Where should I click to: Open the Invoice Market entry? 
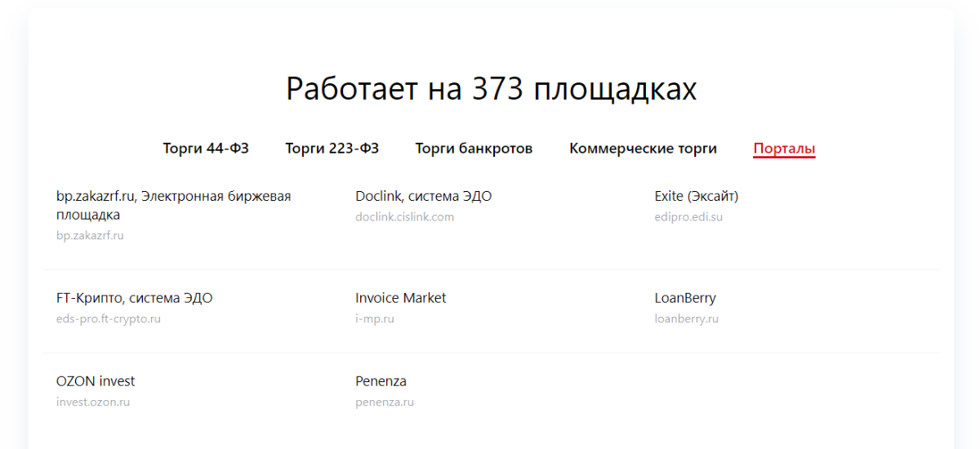401,298
